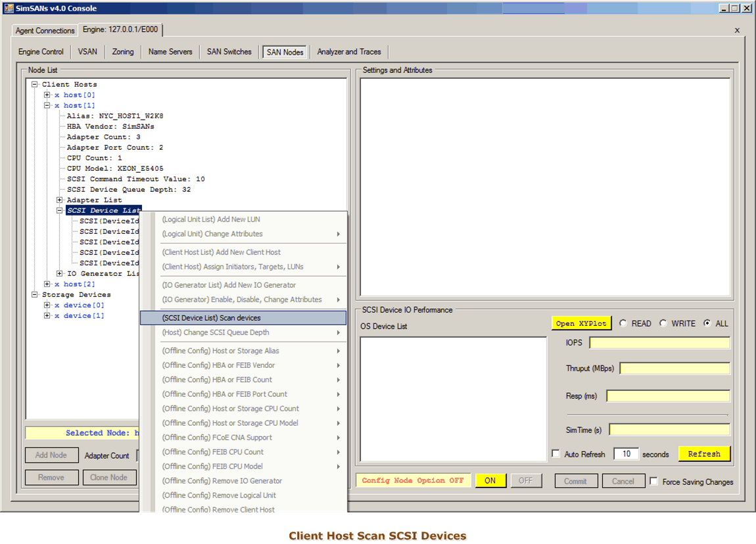Expand the host[0] tree node
The height and width of the screenshot is (544, 756).
[47, 95]
